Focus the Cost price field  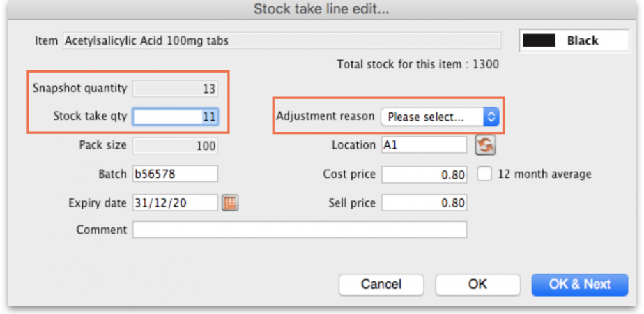point(424,174)
